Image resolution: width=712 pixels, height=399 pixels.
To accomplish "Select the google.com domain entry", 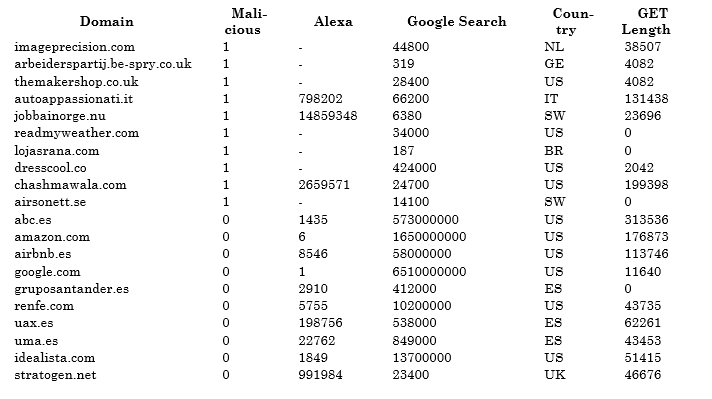I will (47, 272).
